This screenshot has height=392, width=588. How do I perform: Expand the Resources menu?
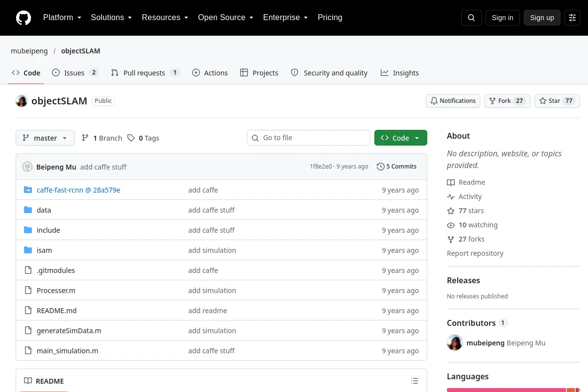pos(165,18)
